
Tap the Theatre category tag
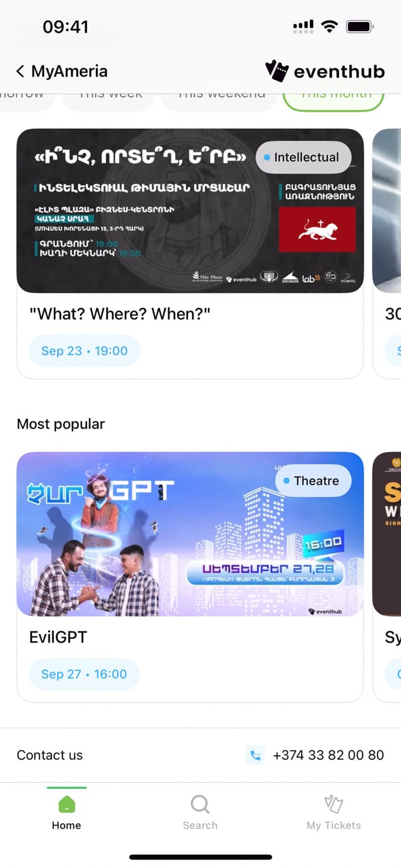coord(313,481)
